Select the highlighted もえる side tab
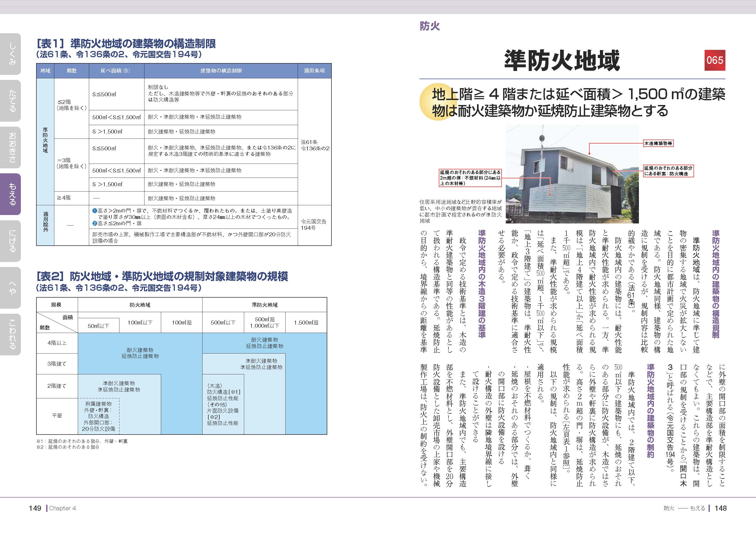Image resolution: width=756 pixels, height=534 pixels. [x=11, y=194]
